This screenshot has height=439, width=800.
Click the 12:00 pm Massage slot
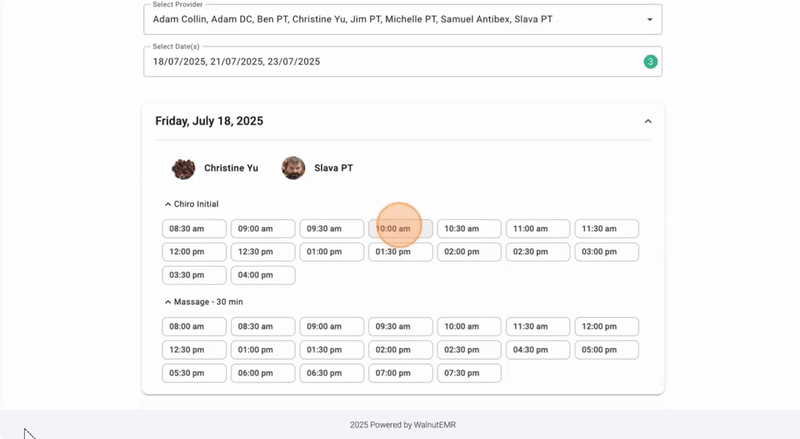606,327
